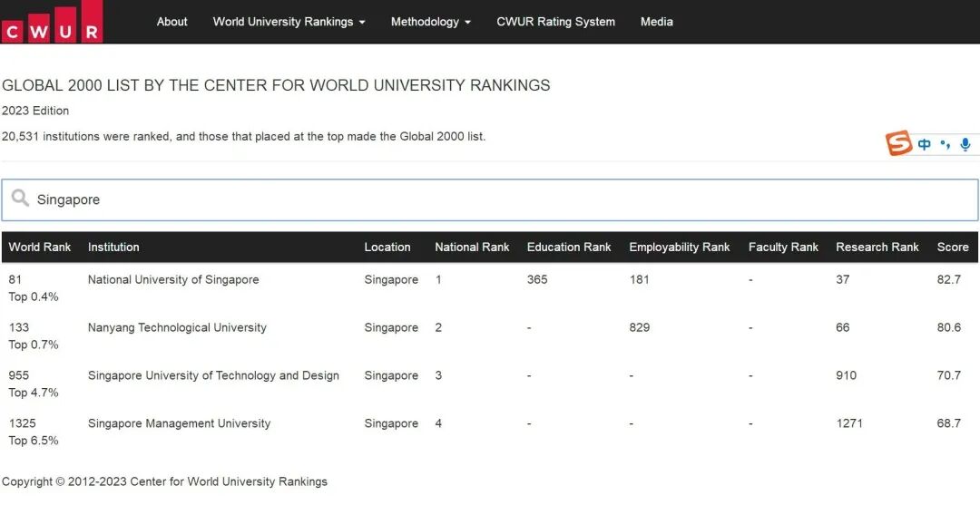Click employability rank 181 value

(x=640, y=279)
